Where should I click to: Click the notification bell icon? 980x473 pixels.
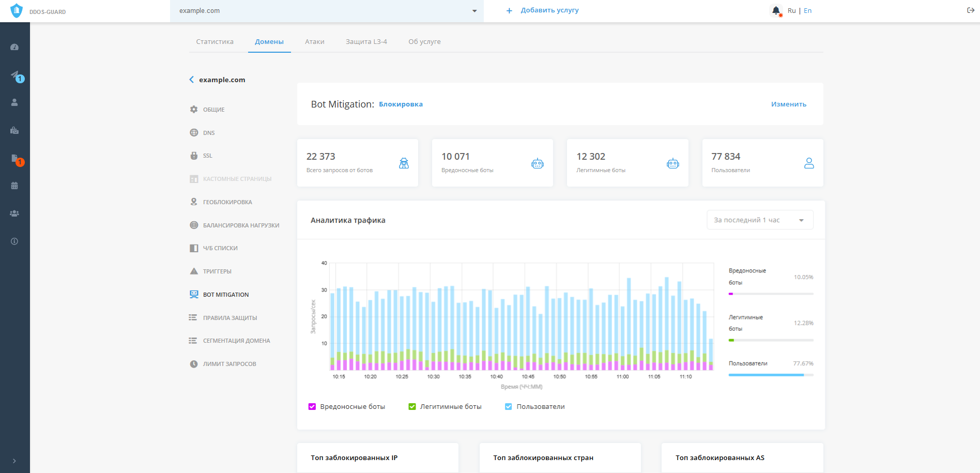[776, 10]
